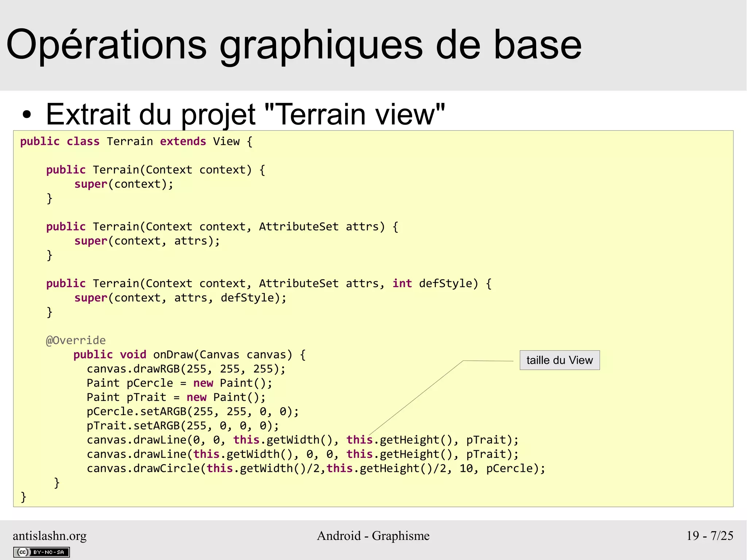The width and height of the screenshot is (747, 560).
Task: Click the line 'public class Terrain extends View {'
Action: click(x=136, y=142)
